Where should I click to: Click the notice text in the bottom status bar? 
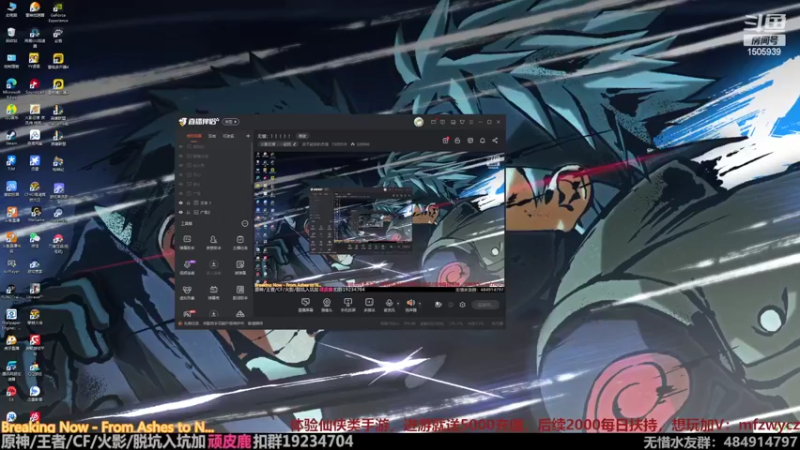click(x=221, y=323)
